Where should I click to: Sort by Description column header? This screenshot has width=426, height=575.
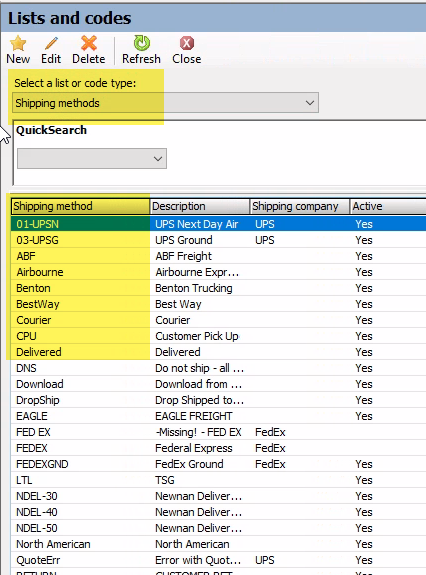200,206
